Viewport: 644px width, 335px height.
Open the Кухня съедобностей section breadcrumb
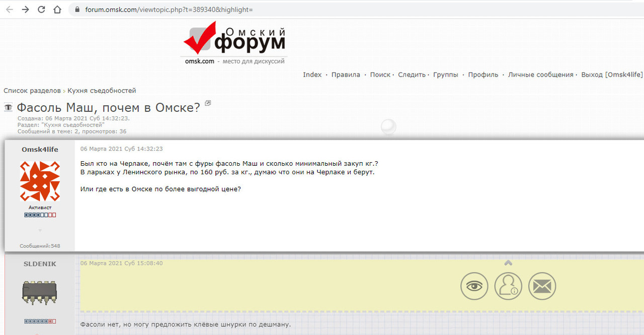pyautogui.click(x=102, y=91)
